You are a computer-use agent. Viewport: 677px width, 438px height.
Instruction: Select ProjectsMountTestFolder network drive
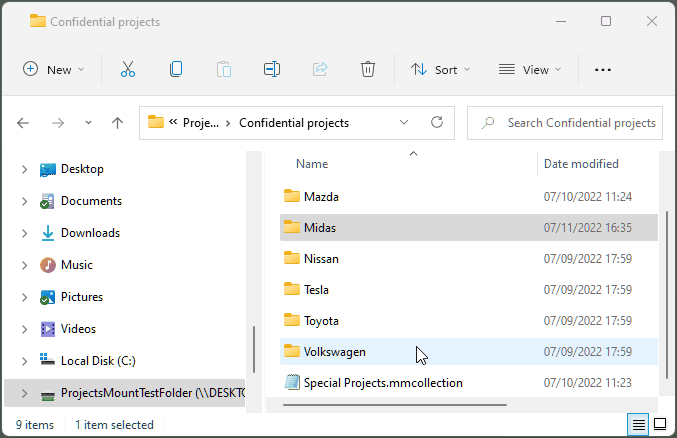coord(125,393)
